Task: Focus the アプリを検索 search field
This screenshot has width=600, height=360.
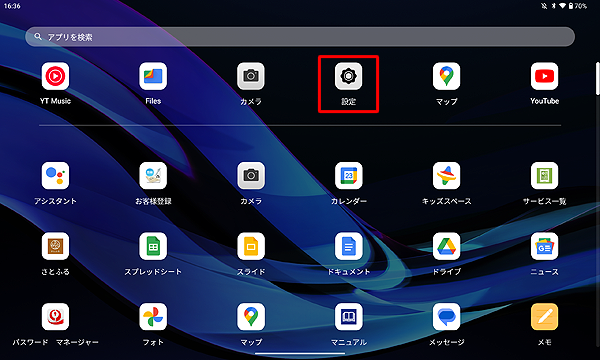Action: coord(300,37)
